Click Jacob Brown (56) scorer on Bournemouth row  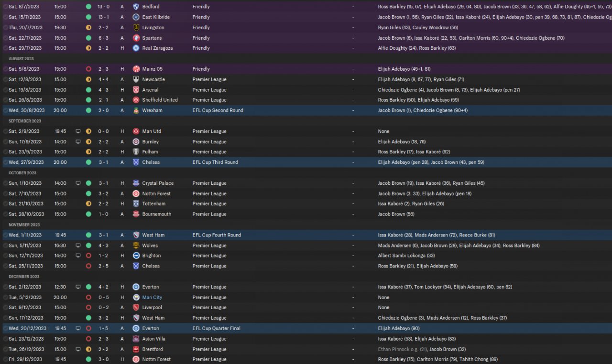pyautogui.click(x=396, y=214)
